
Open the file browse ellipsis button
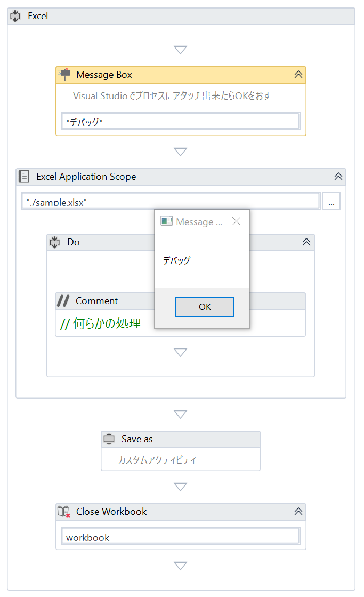coord(331,201)
